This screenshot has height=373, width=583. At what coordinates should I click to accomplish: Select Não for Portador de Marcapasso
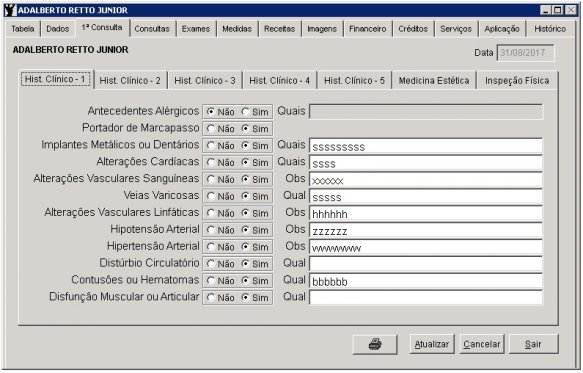coord(220,129)
